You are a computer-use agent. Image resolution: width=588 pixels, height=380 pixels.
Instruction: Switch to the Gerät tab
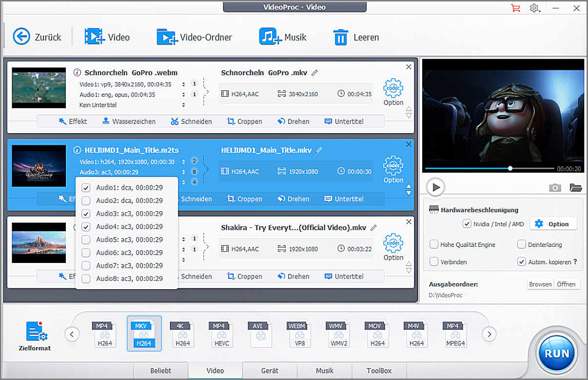270,371
